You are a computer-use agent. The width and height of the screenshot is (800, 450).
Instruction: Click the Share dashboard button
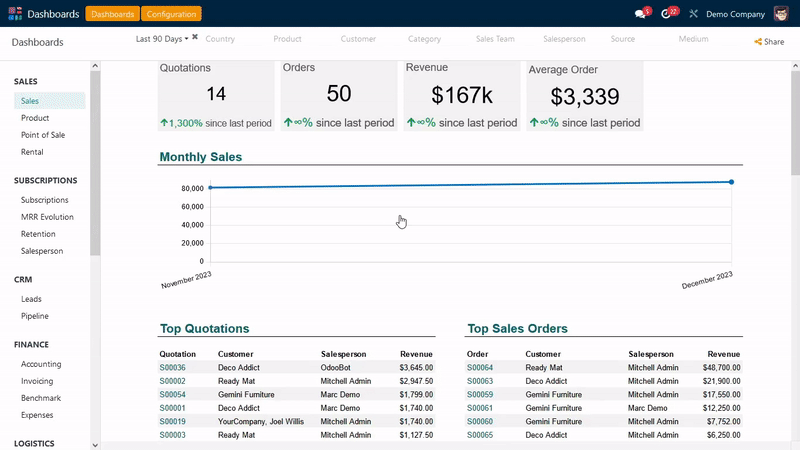(x=769, y=42)
